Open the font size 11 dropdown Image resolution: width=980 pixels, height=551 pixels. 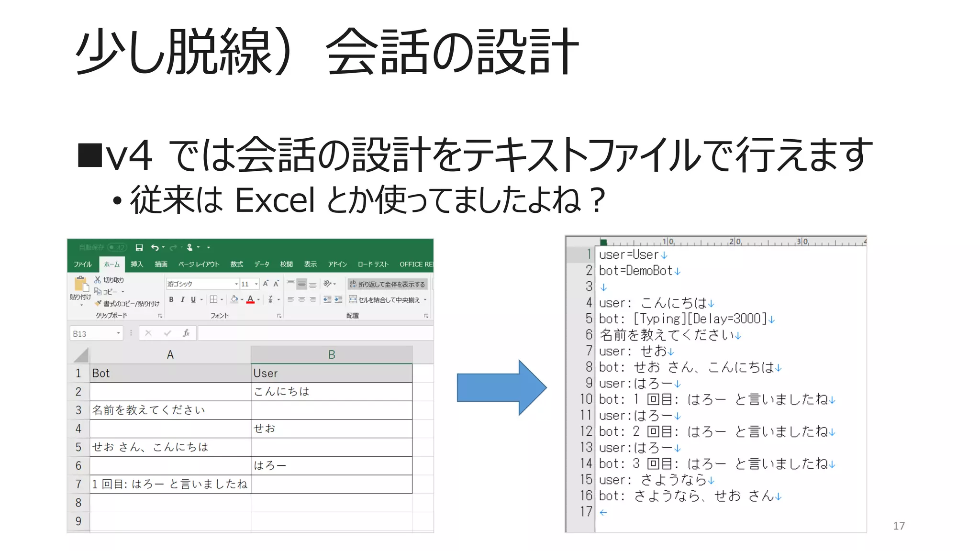coord(256,284)
